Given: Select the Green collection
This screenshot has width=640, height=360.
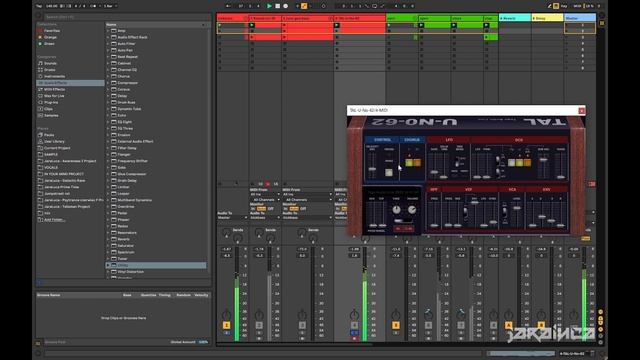Looking at the screenshot, I should point(49,44).
